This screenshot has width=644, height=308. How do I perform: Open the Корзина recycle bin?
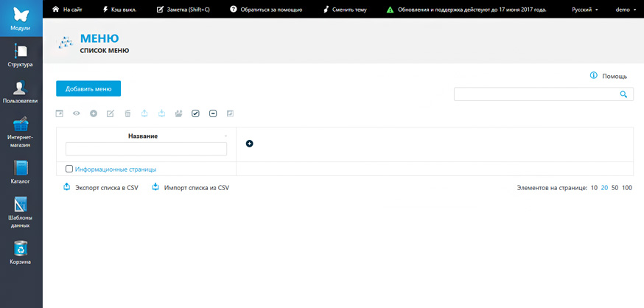21,252
